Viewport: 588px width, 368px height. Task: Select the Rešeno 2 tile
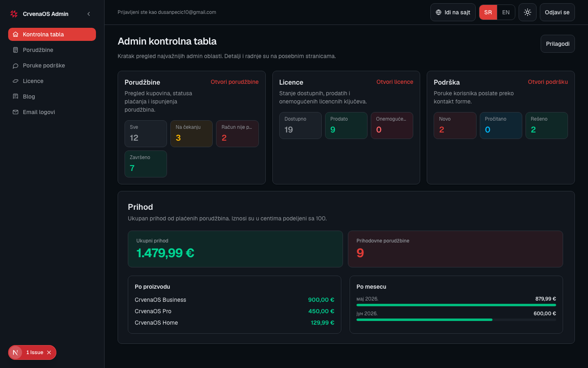(x=547, y=126)
